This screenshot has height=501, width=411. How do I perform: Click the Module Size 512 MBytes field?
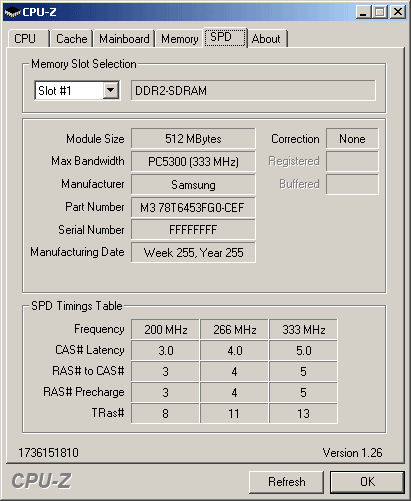(193, 138)
